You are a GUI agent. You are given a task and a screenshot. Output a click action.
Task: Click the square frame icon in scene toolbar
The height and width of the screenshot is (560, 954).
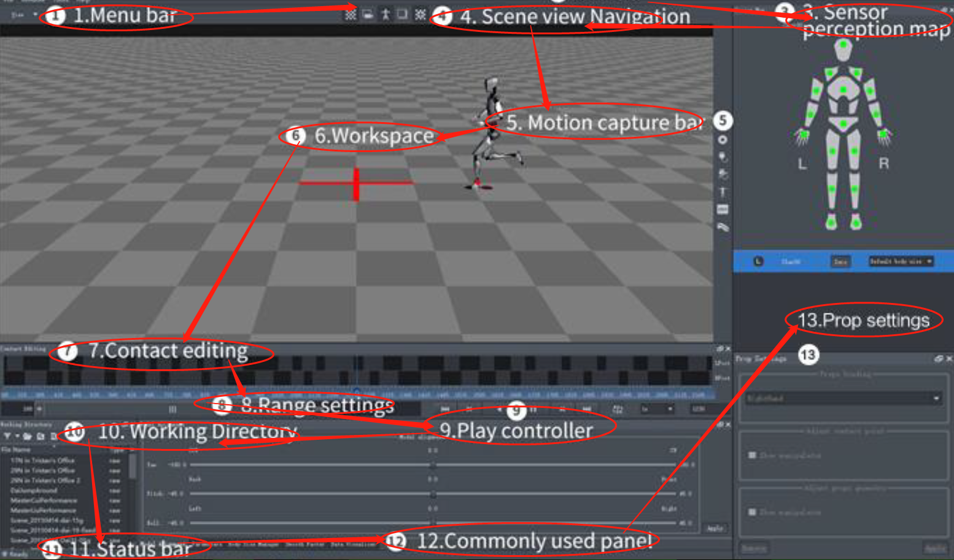402,13
